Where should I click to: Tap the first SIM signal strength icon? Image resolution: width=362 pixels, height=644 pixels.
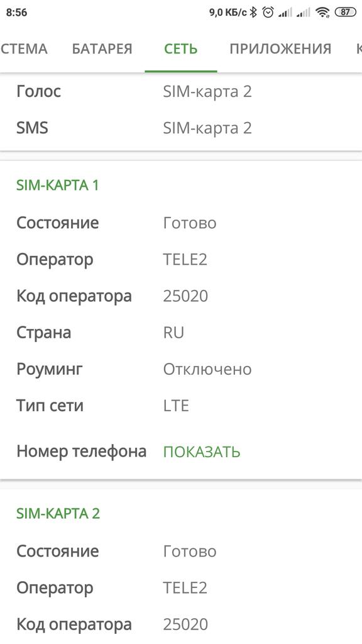[x=285, y=13]
